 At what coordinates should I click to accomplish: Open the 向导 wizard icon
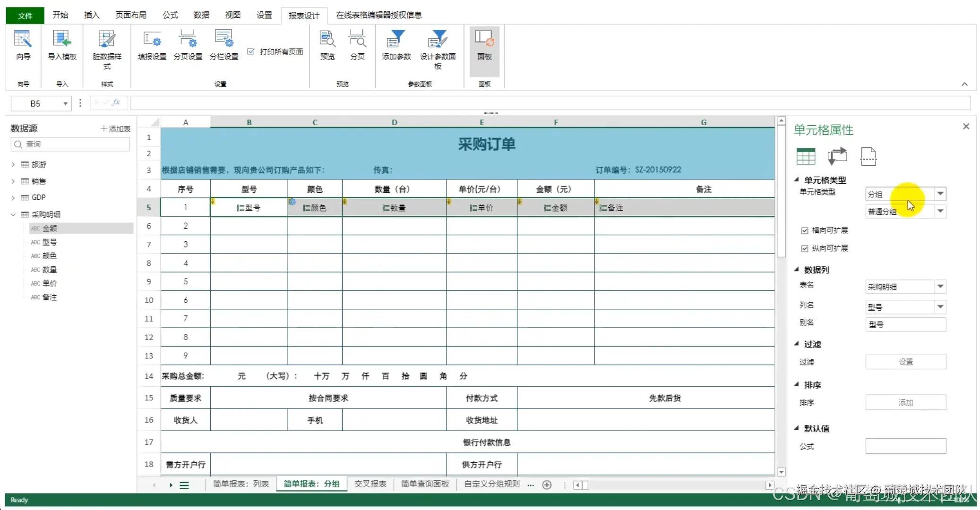[x=23, y=40]
